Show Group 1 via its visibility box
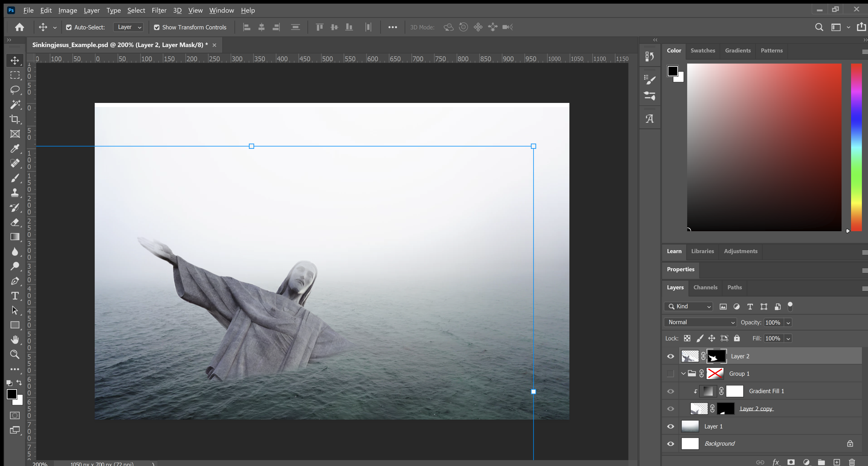Viewport: 868px width, 466px height. coord(670,374)
